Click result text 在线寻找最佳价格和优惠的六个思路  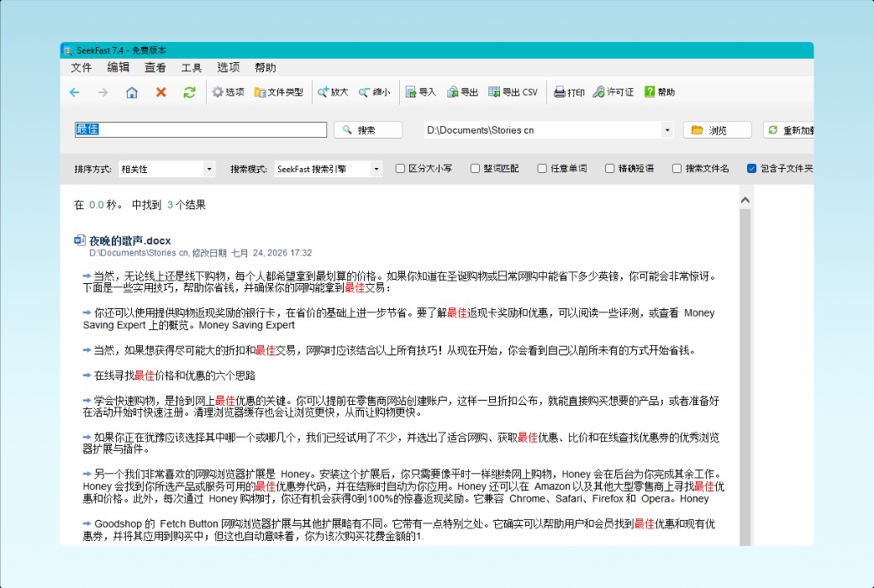tap(175, 375)
